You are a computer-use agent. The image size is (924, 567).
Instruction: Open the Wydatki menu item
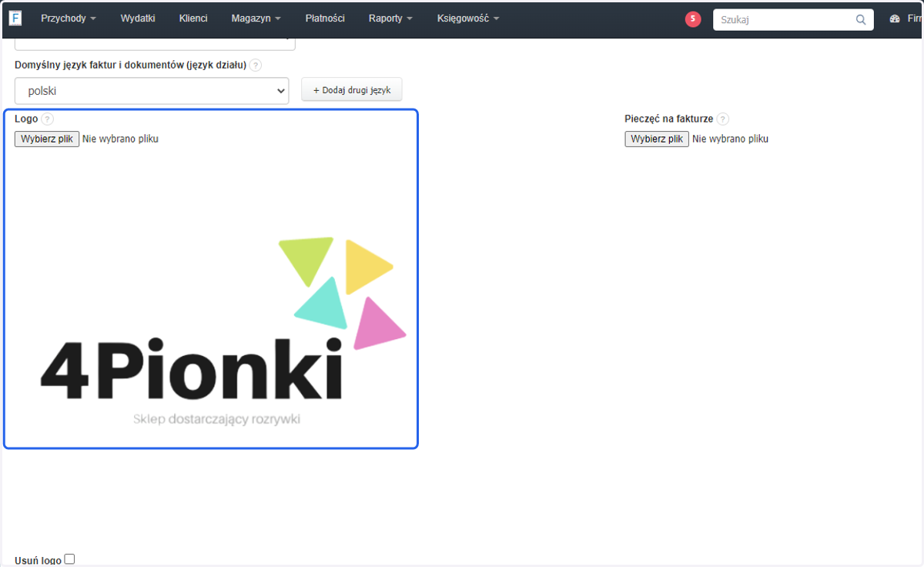click(138, 18)
